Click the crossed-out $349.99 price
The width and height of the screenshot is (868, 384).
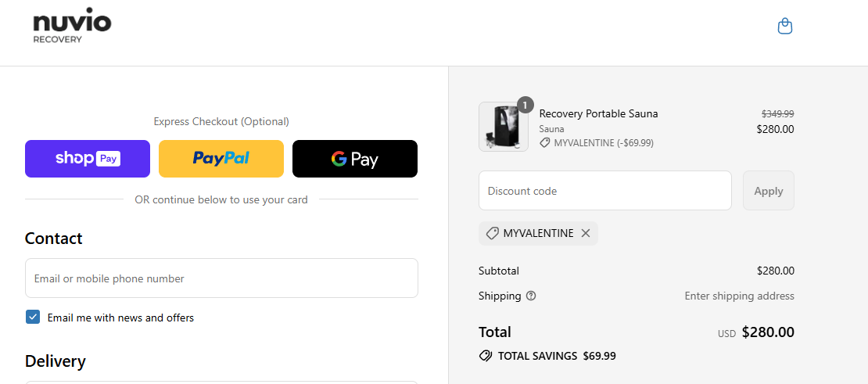(778, 114)
